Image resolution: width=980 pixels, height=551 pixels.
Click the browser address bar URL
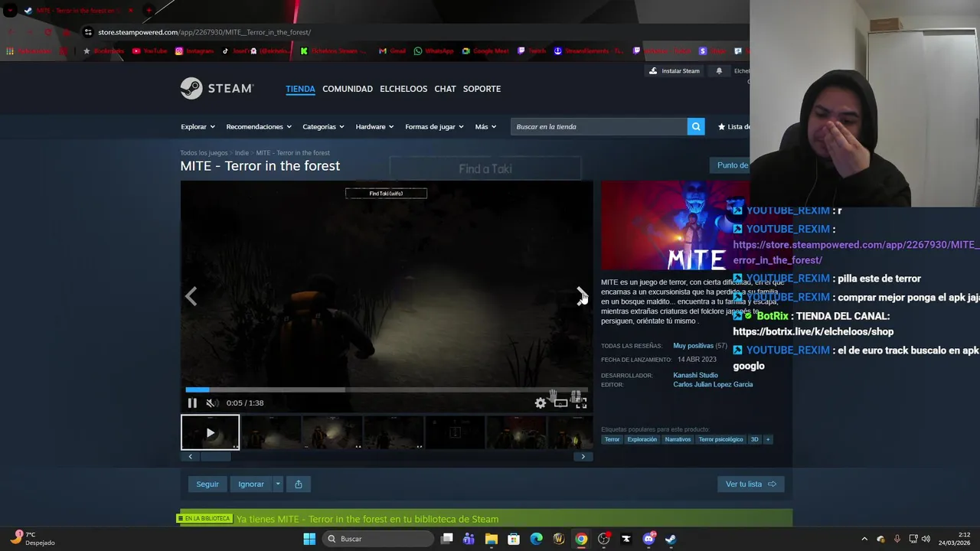pyautogui.click(x=204, y=32)
